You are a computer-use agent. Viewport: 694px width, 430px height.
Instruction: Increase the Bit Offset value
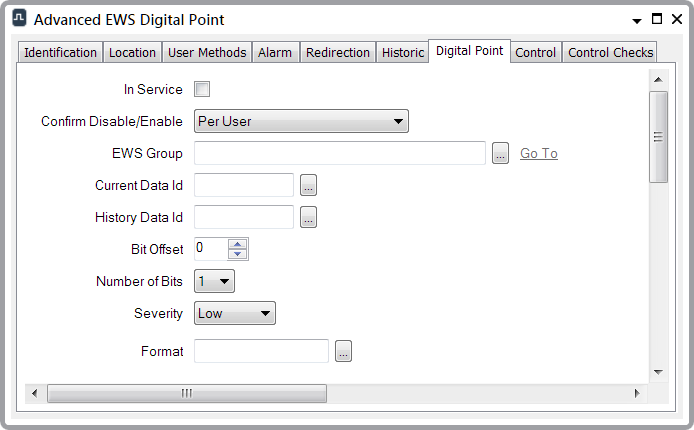(237, 243)
